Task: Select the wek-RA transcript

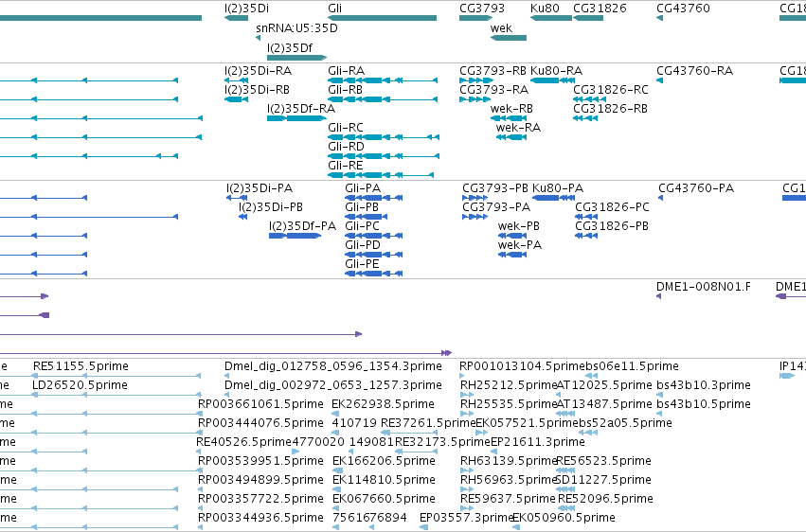Action: click(510, 137)
